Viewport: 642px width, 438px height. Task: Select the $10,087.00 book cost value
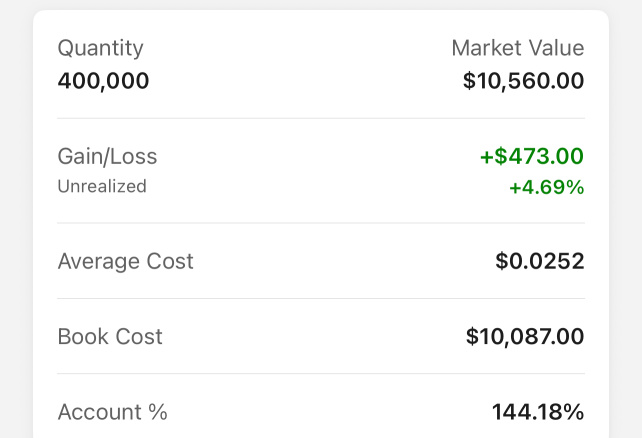[x=525, y=336]
